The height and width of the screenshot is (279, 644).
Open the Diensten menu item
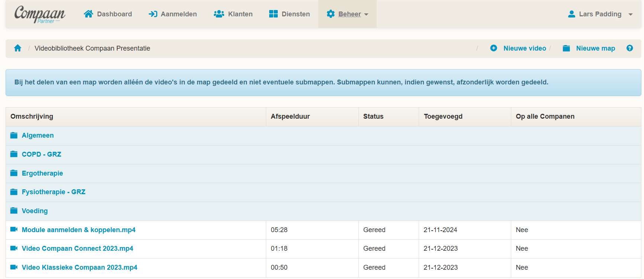point(289,14)
